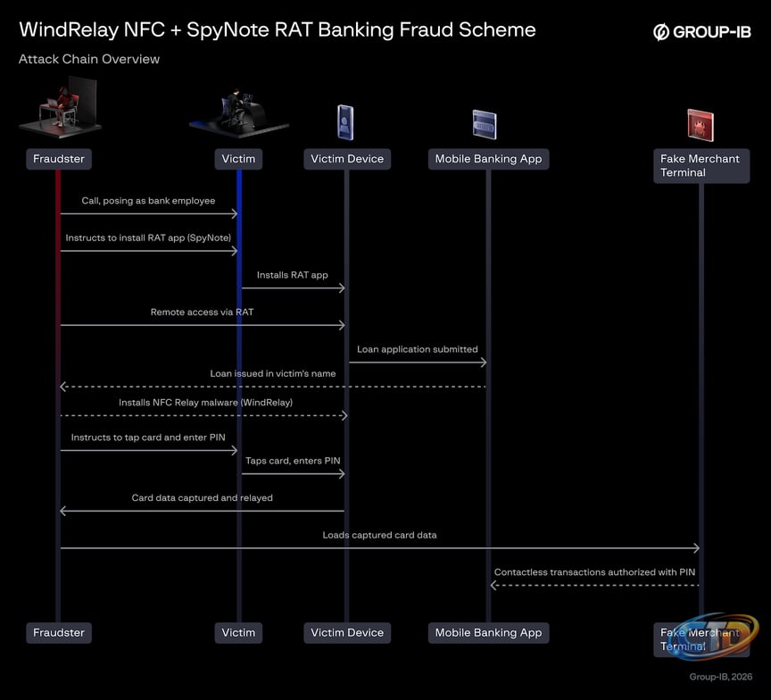Viewport: 771px width, 700px height.
Task: Click 'Contactless transactions authorized with PIN' label
Action: (594, 572)
